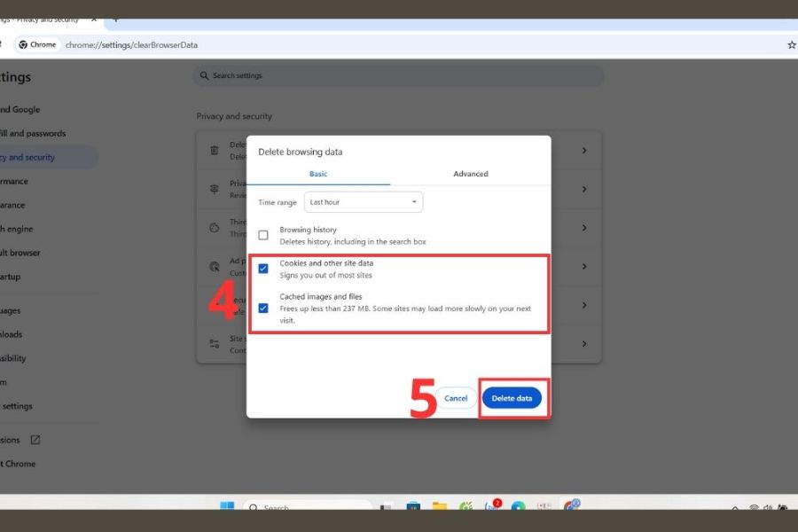Switch to the Advanced tab
The height and width of the screenshot is (532, 798).
470,174
